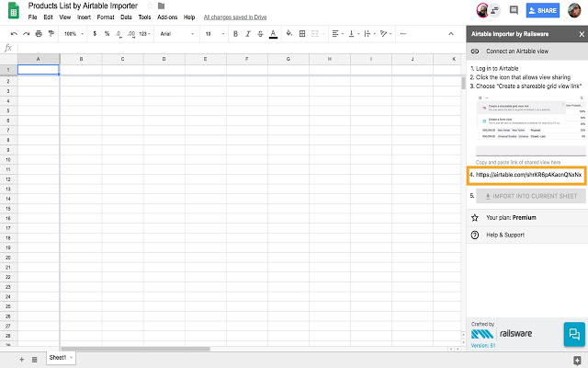Select column F header
The image size is (588, 368).
click(247, 59)
